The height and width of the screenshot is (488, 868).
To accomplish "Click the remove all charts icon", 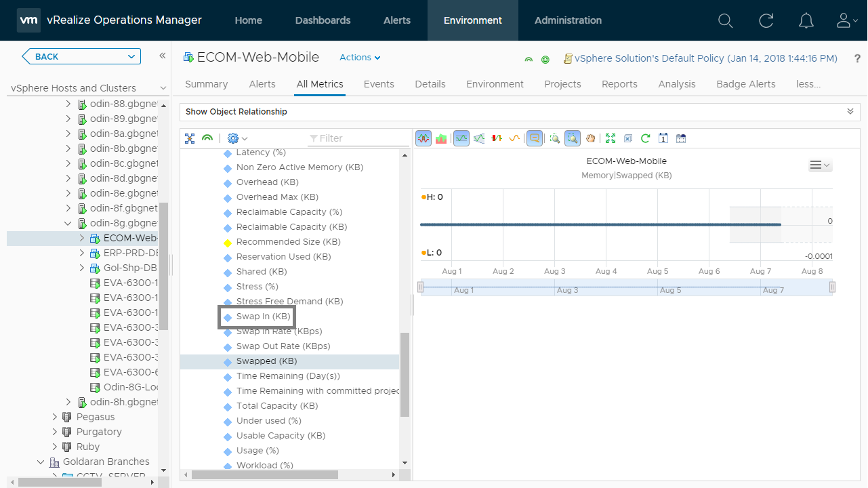I will pos(628,138).
